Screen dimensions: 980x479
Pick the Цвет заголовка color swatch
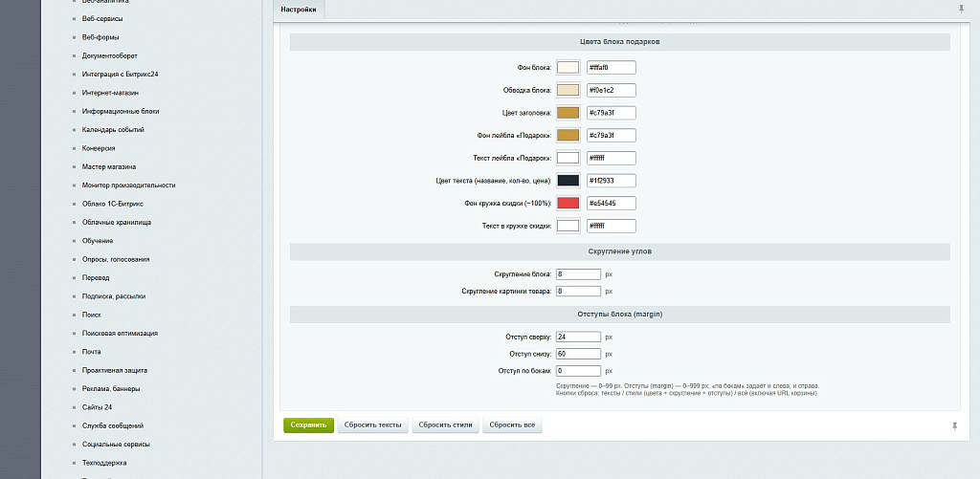tap(568, 113)
